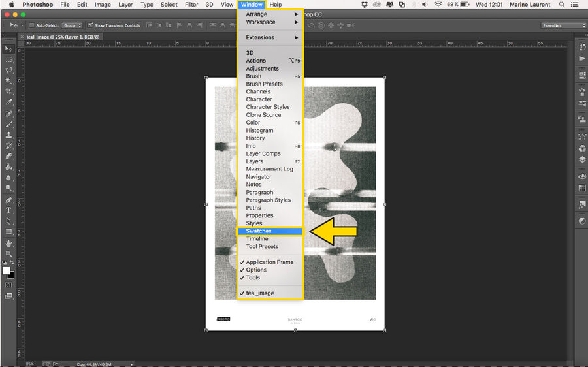Select the Eyedropper tool
This screenshot has width=588, height=367.
click(x=8, y=103)
